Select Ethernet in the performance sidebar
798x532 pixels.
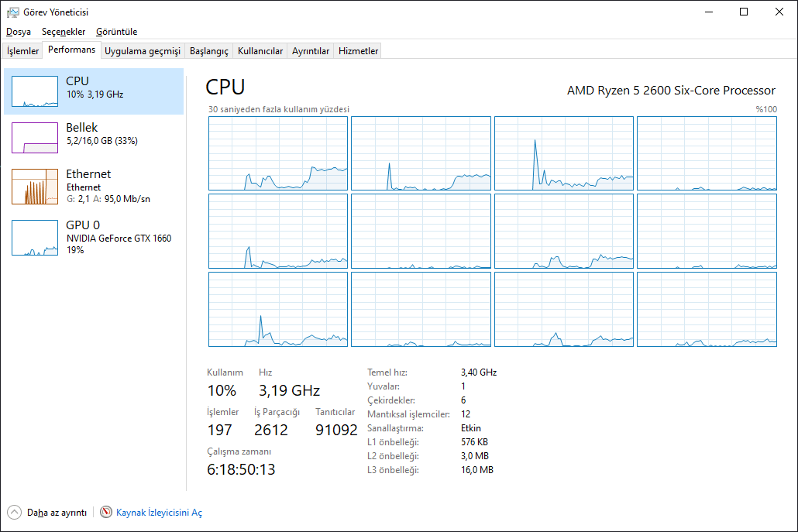(94, 186)
